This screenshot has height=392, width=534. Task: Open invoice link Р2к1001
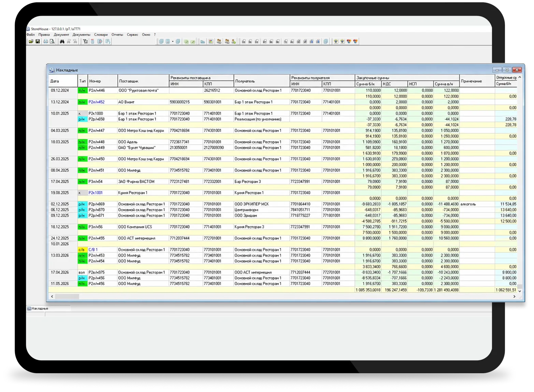click(96, 193)
